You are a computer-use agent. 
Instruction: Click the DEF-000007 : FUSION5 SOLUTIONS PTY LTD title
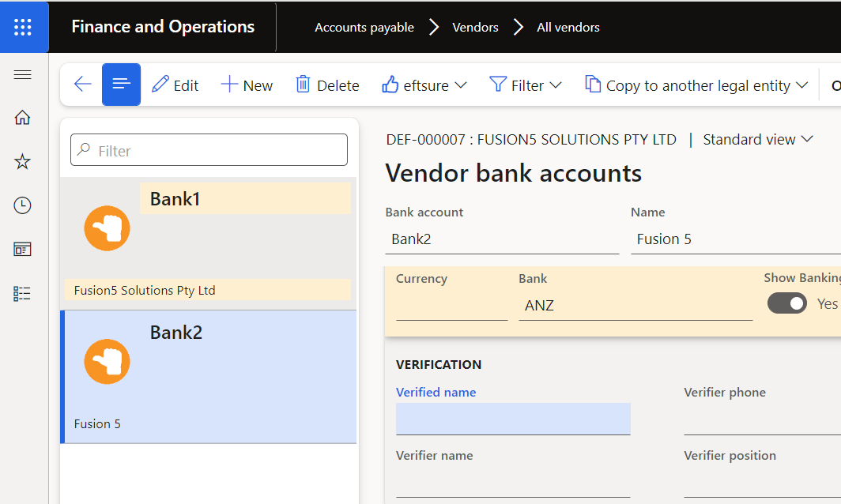coord(531,139)
